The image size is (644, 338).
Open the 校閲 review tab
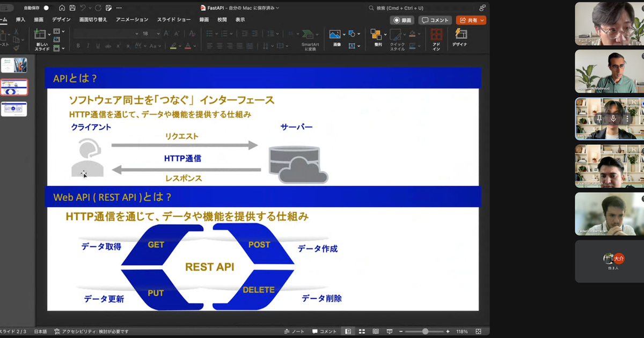click(x=222, y=20)
